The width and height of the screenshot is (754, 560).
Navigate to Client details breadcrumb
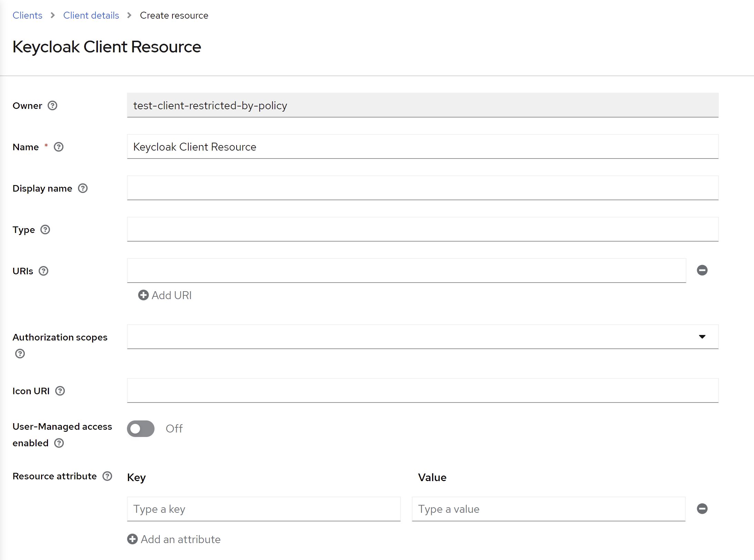91,16
